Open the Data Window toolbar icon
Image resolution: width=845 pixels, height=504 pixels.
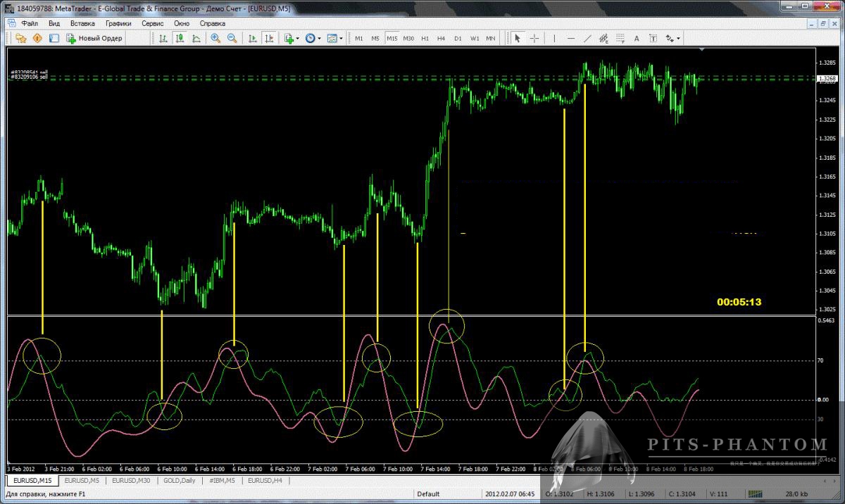click(37, 38)
